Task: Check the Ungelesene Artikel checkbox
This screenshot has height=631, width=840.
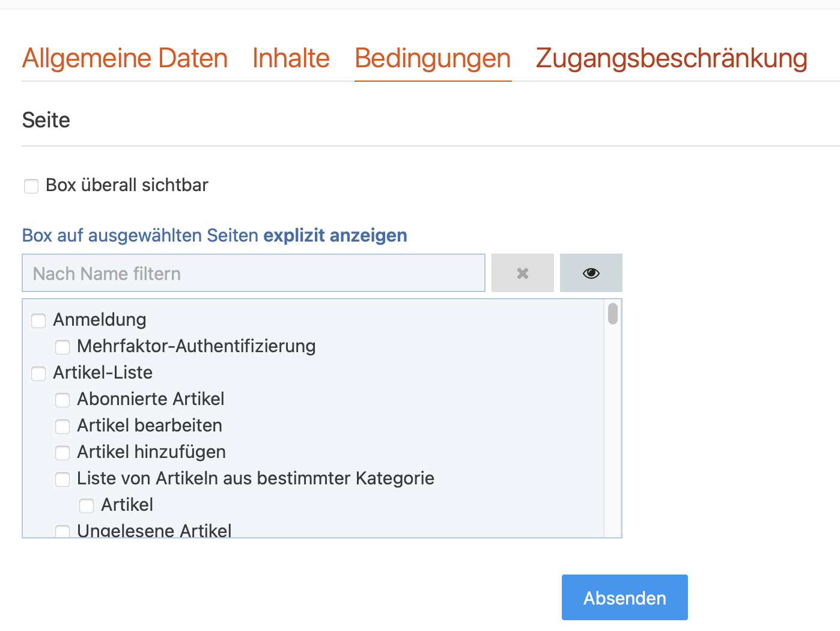Action: (62, 531)
